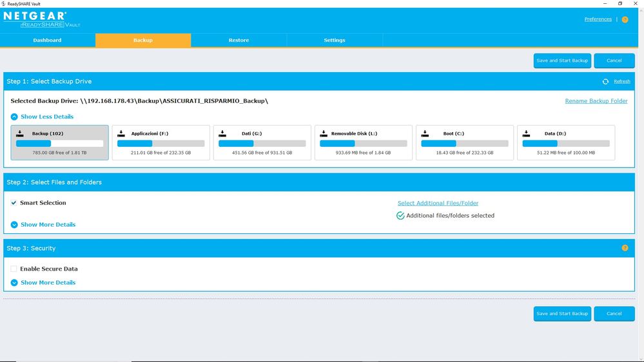Click the Removable Disk (L:) usage bar

tap(364, 144)
